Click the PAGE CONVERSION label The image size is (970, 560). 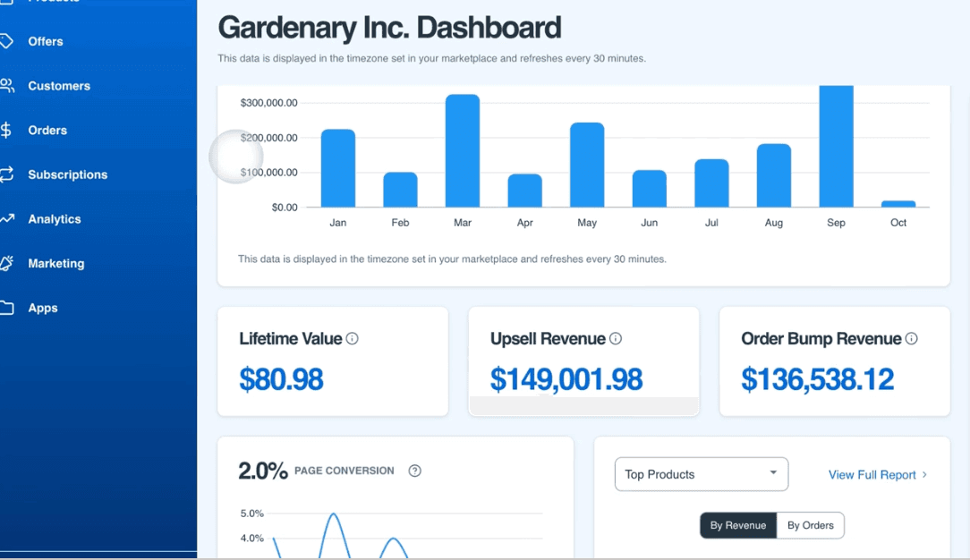tap(344, 471)
